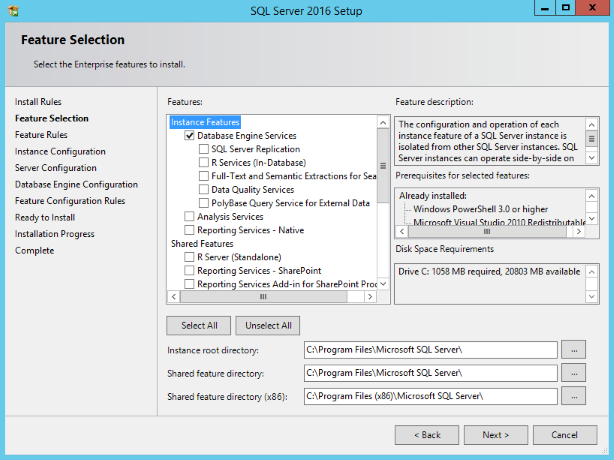Click Features list scroll left arrow
Screen dimensions: 614x460
[x=174, y=297]
